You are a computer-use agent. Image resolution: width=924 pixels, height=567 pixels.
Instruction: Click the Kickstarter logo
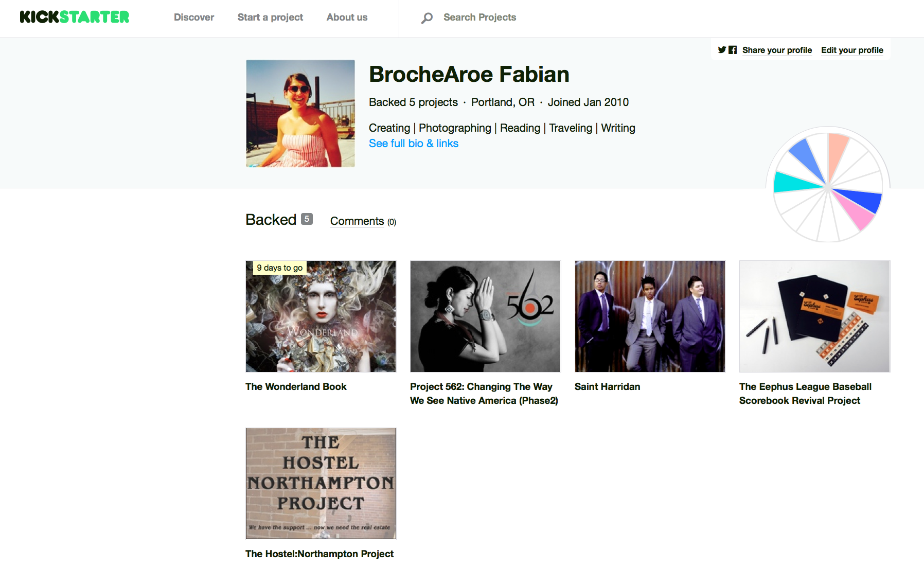75,17
